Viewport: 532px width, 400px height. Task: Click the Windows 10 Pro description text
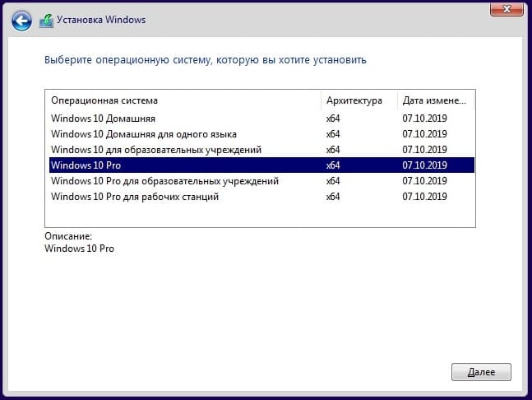tap(79, 249)
